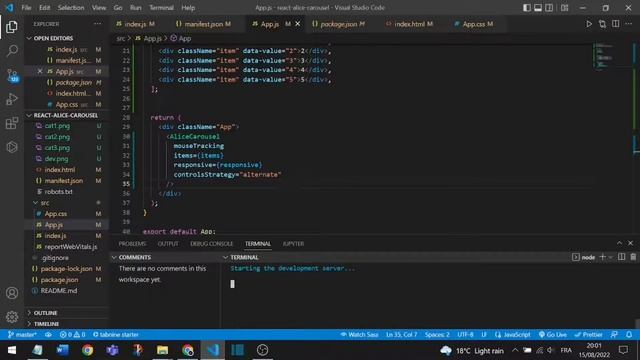Close the bottom panel
This screenshot has width=640, height=360.
coord(631,243)
